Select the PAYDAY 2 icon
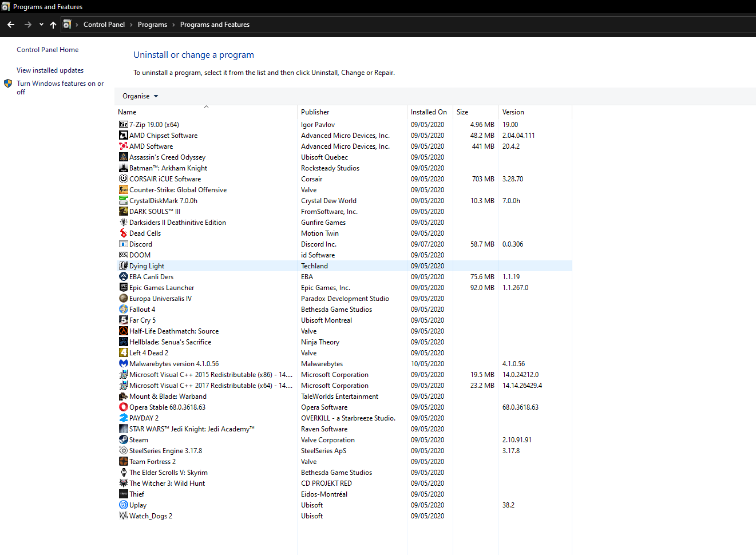 (123, 418)
